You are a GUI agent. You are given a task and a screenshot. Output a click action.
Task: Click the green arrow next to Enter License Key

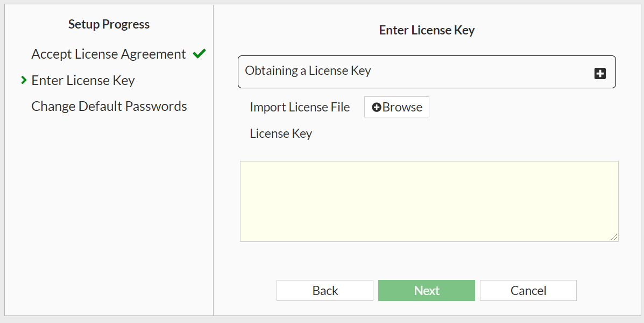coord(23,80)
